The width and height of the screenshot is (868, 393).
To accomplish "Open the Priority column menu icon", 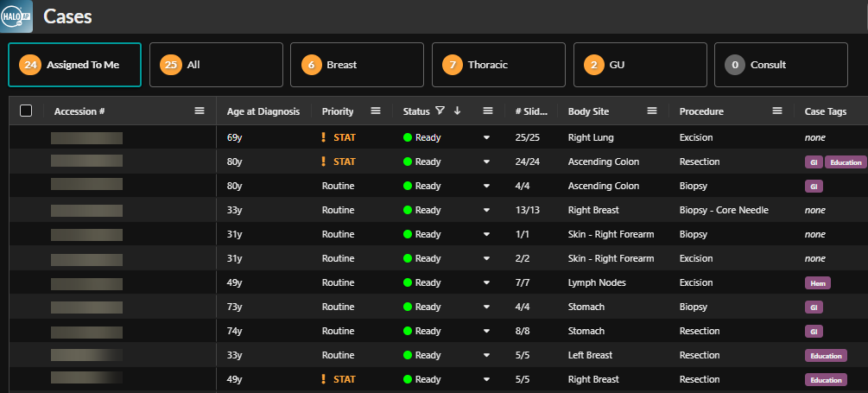I will pos(376,111).
